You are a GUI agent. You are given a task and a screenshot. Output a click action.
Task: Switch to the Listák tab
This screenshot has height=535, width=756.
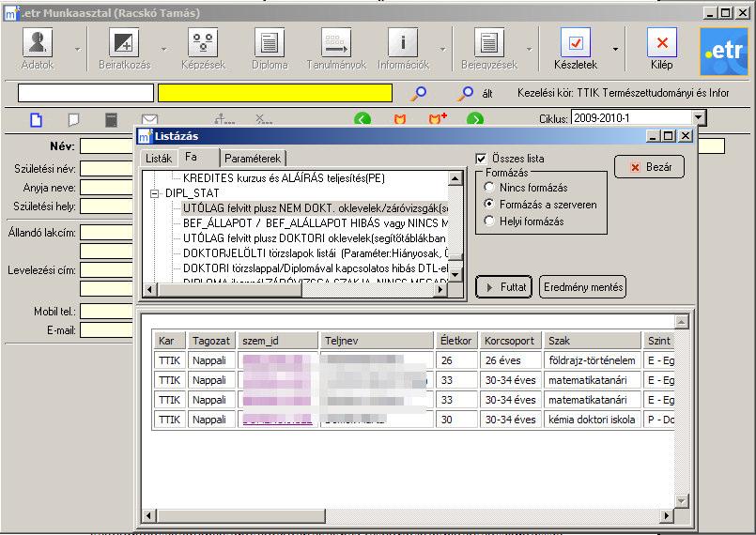click(159, 158)
